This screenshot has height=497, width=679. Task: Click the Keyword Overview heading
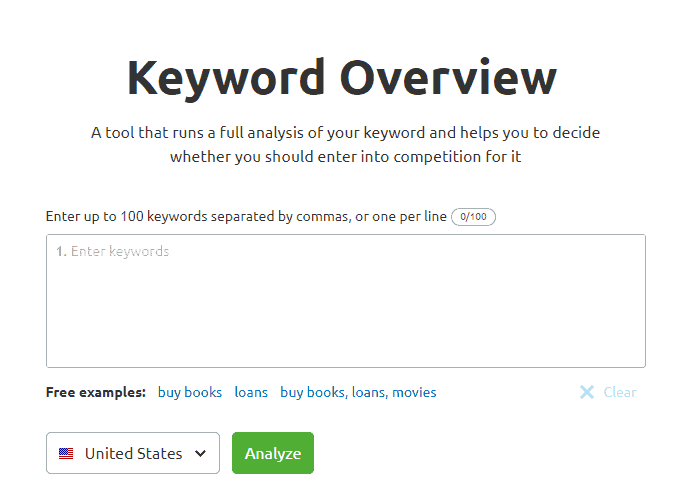tap(342, 78)
